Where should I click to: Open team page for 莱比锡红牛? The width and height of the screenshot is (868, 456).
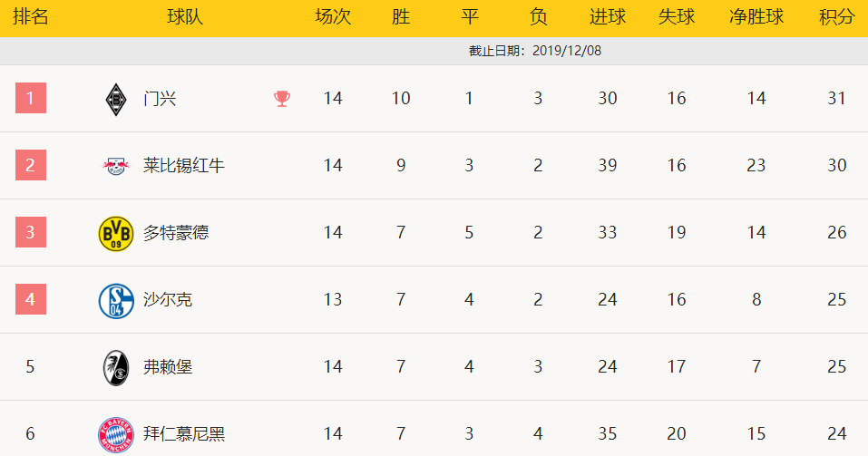[184, 166]
